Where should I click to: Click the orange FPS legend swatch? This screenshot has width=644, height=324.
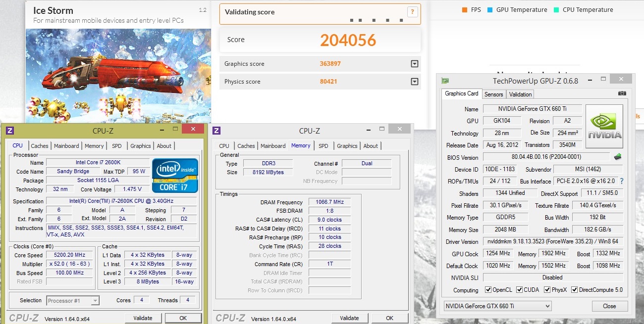464,10
